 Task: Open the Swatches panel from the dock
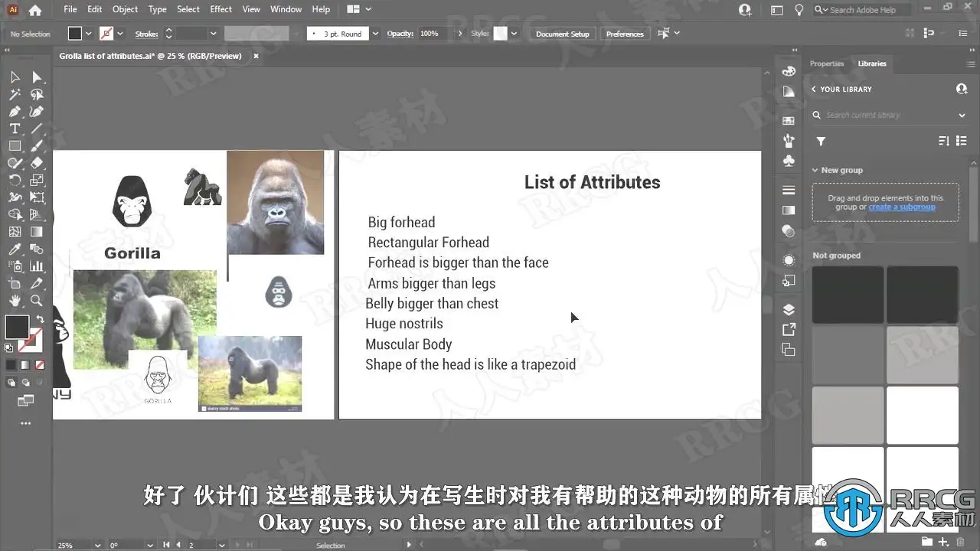point(789,121)
